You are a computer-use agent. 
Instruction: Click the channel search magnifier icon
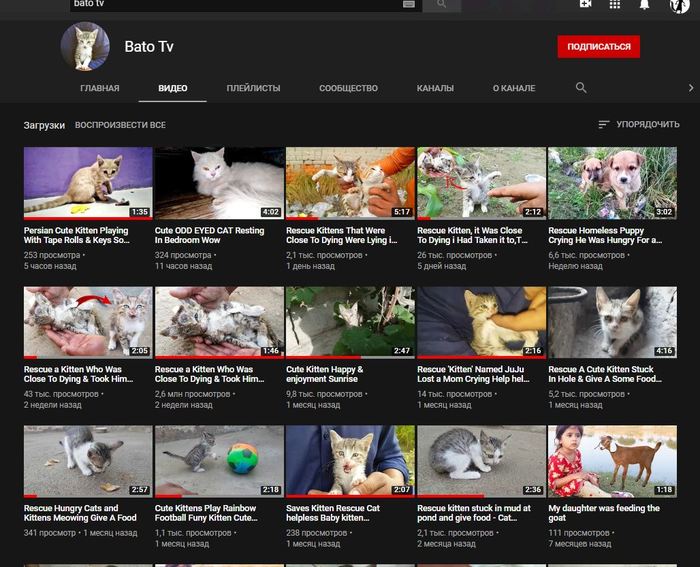click(x=581, y=88)
